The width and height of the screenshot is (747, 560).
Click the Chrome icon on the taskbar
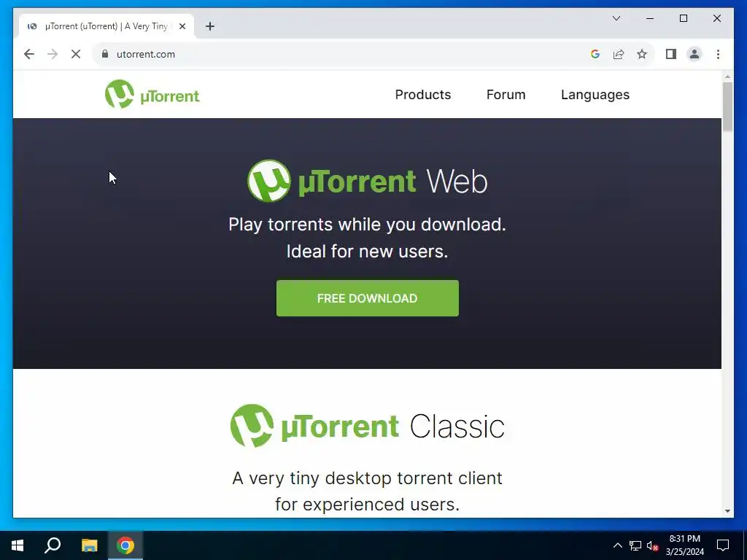point(125,545)
